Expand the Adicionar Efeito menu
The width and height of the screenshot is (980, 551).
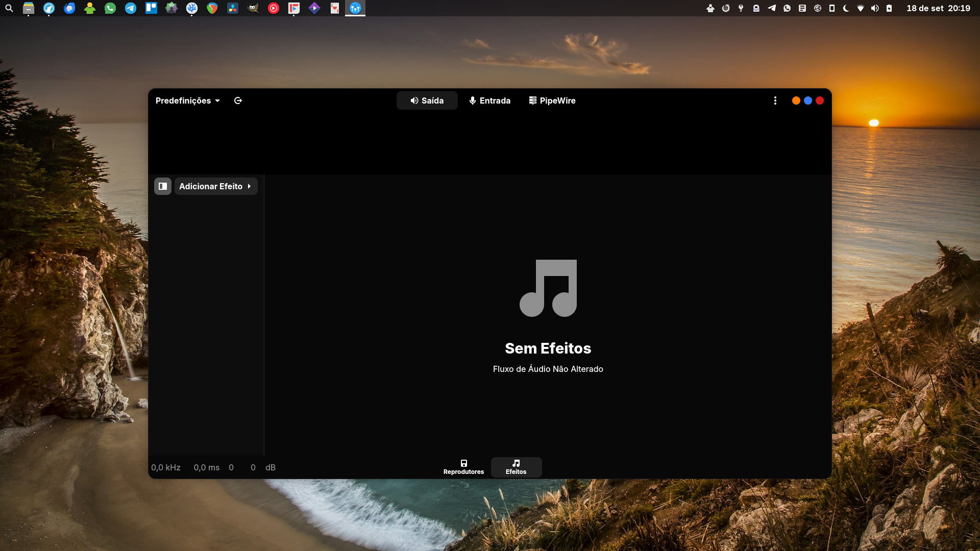tap(215, 186)
